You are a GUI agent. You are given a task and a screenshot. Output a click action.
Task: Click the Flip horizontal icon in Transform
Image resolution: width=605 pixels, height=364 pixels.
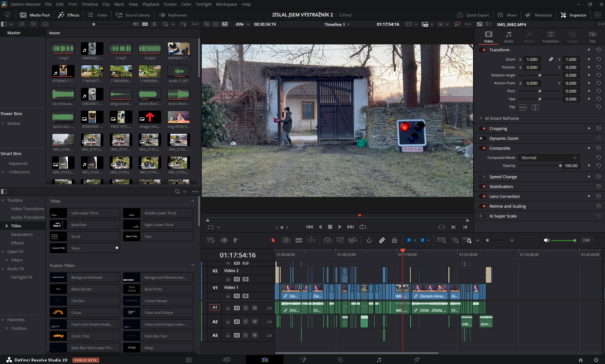tap(523, 107)
